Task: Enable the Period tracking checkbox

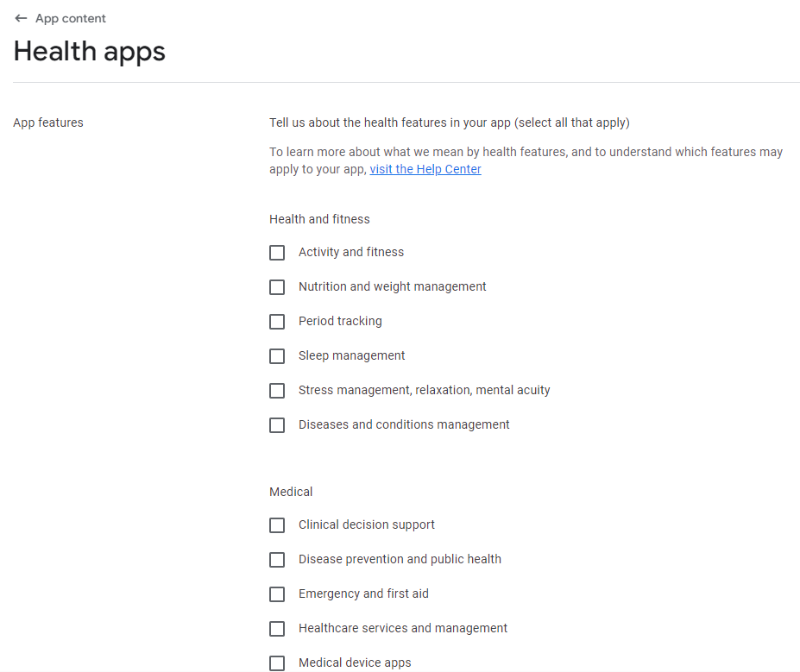Action: [277, 322]
